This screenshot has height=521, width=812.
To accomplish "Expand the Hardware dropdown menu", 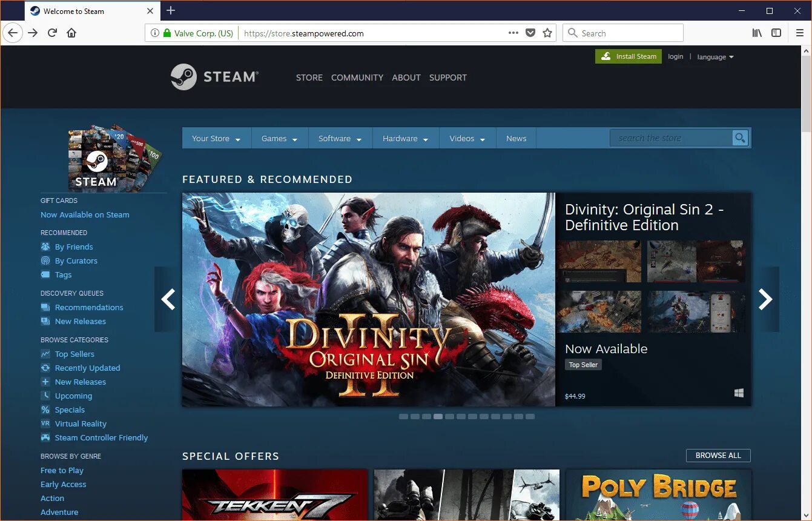I will point(406,138).
